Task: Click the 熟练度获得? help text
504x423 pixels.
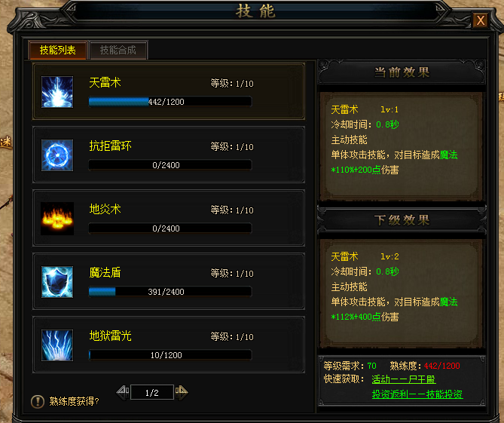Action: point(75,401)
